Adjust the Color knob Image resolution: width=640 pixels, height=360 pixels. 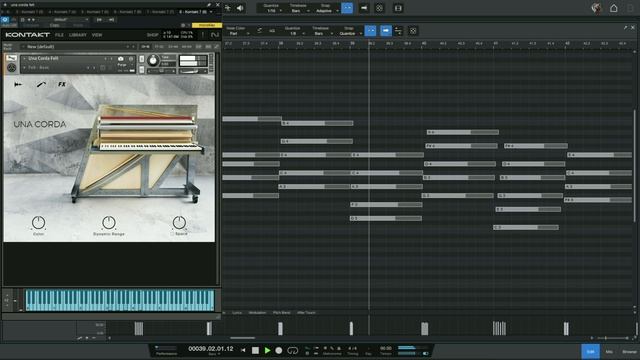coord(38,223)
